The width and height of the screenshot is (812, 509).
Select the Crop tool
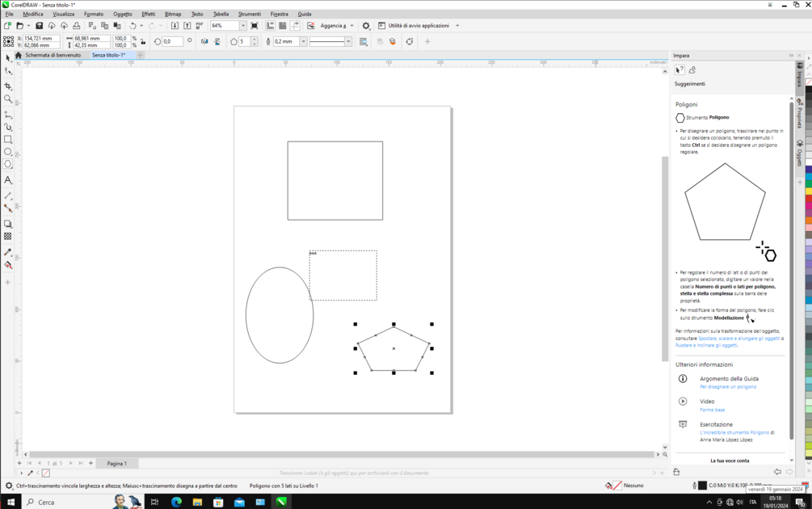click(8, 86)
